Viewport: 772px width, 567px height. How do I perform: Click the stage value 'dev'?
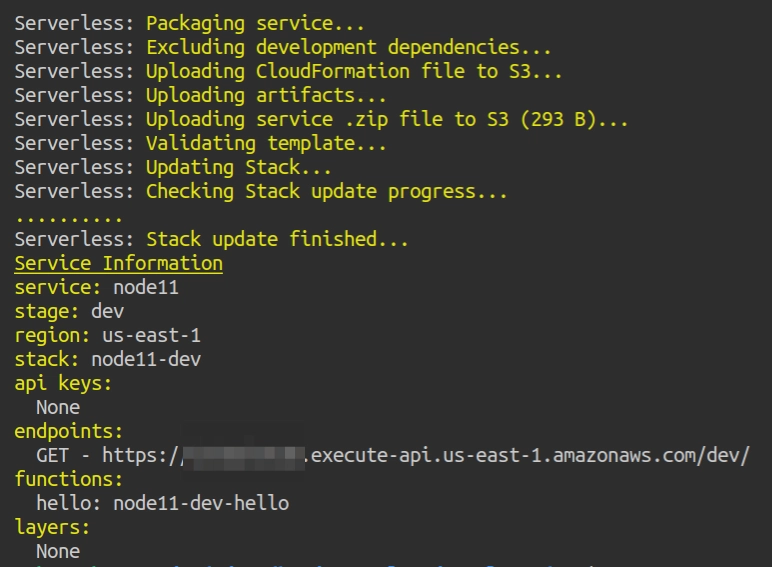pyautogui.click(x=107, y=311)
